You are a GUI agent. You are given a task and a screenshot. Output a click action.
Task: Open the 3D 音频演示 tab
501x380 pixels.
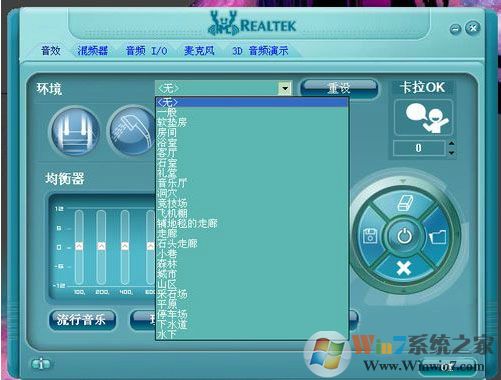[260, 51]
